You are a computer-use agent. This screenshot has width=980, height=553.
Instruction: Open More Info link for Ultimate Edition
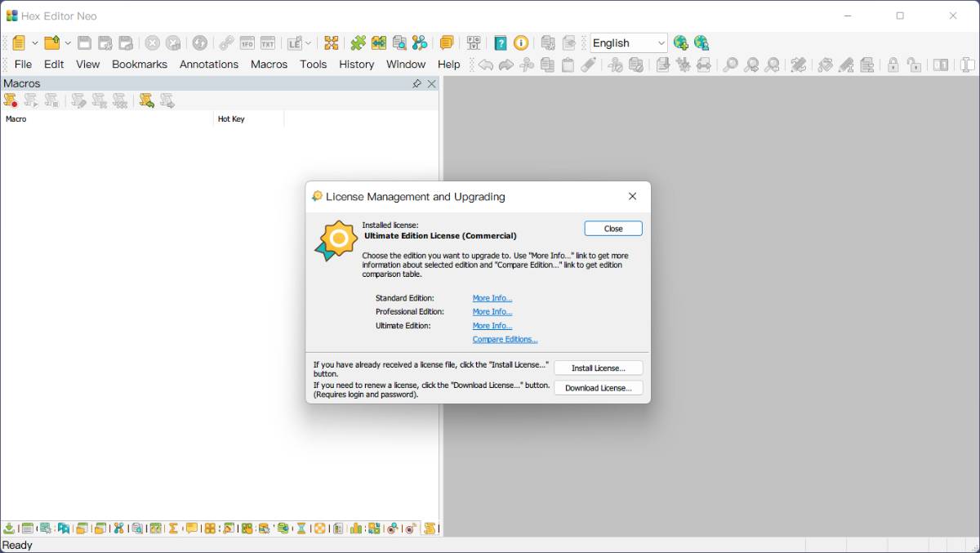click(x=492, y=326)
